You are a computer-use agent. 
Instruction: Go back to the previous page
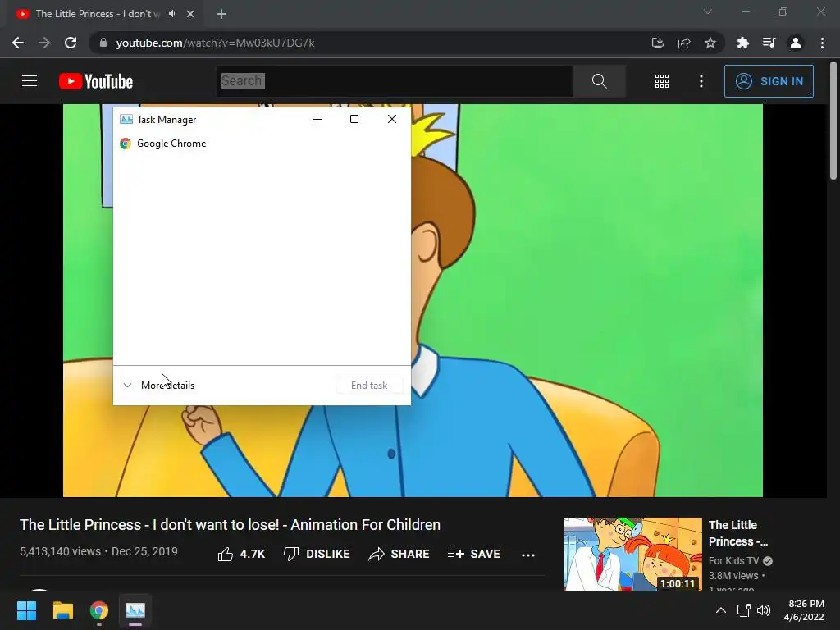coord(18,43)
